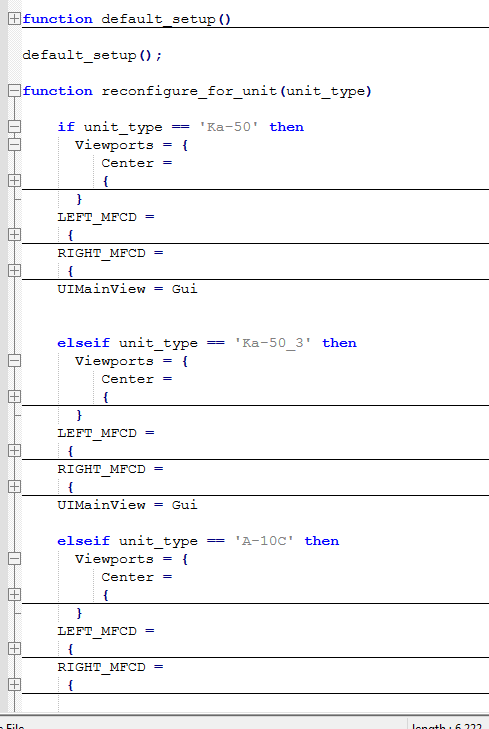Click 'Center =' in the 'Ka-50' branch
The image size is (489, 729).
click(137, 163)
